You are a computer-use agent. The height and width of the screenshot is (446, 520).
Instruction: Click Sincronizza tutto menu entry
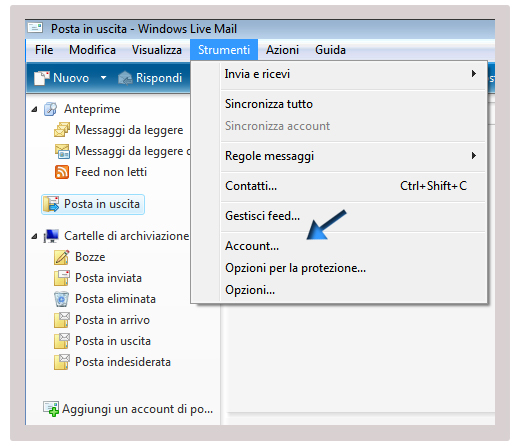[269, 104]
